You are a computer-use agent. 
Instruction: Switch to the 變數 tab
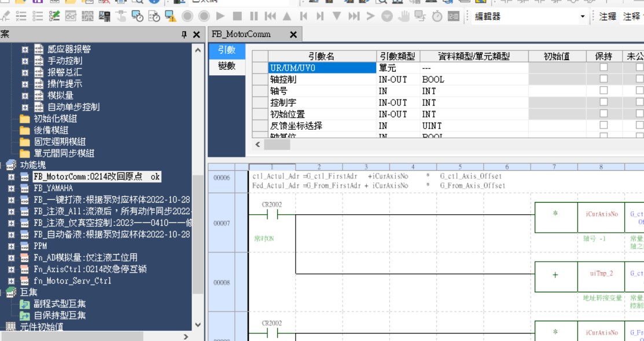coord(227,66)
